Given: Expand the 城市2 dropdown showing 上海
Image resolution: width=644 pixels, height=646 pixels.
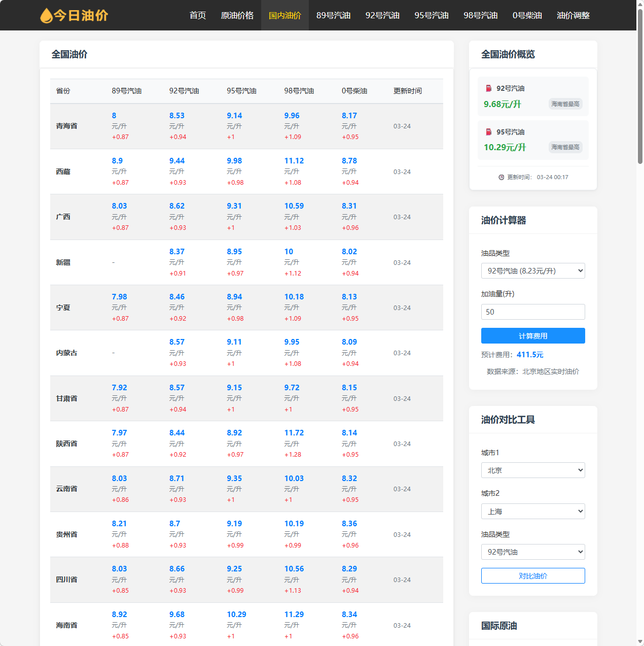Looking at the screenshot, I should [x=532, y=512].
